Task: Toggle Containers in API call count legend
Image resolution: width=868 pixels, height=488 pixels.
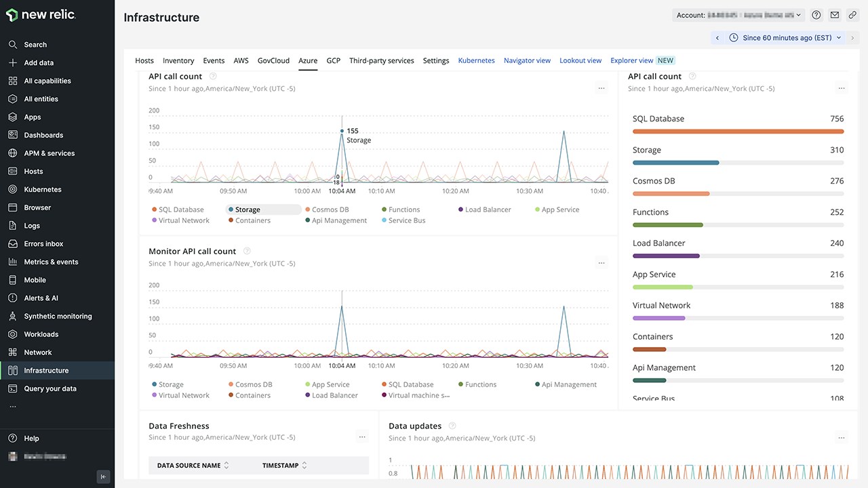Action: [x=249, y=220]
